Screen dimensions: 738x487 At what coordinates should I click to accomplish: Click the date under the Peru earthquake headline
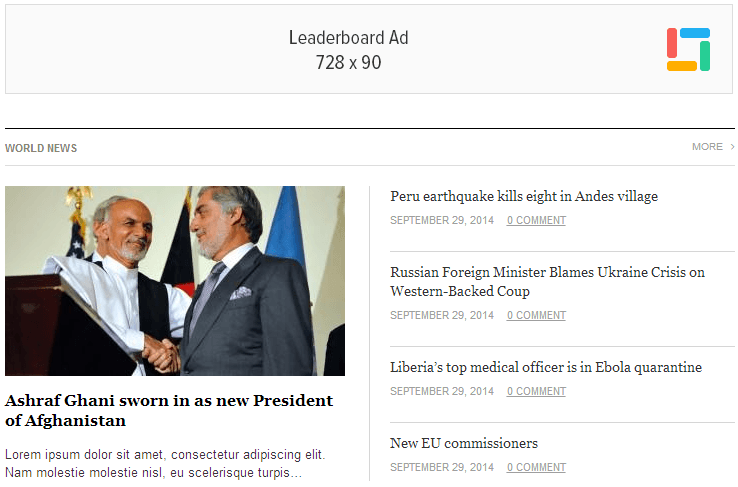[442, 220]
